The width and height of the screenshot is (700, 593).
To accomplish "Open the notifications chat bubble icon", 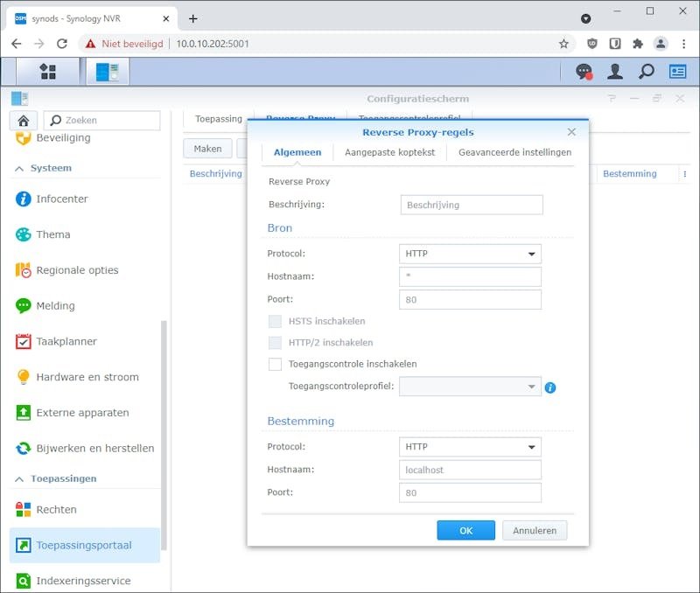I will coord(584,72).
